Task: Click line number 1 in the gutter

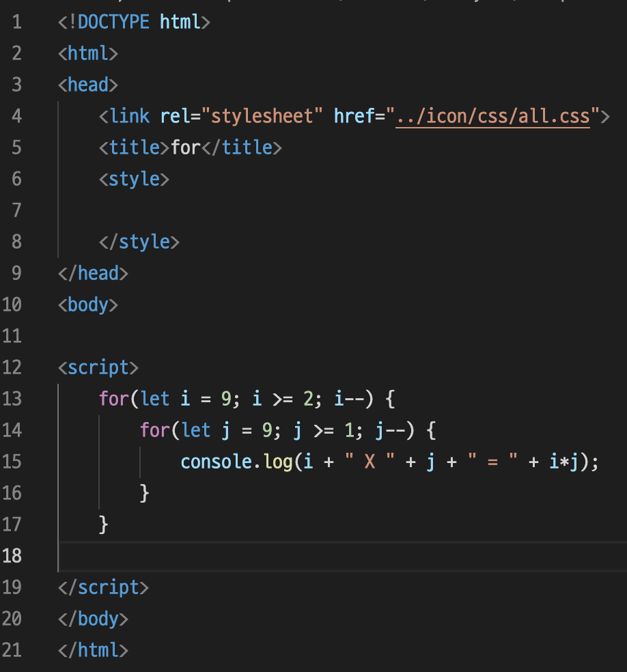Action: click(16, 22)
